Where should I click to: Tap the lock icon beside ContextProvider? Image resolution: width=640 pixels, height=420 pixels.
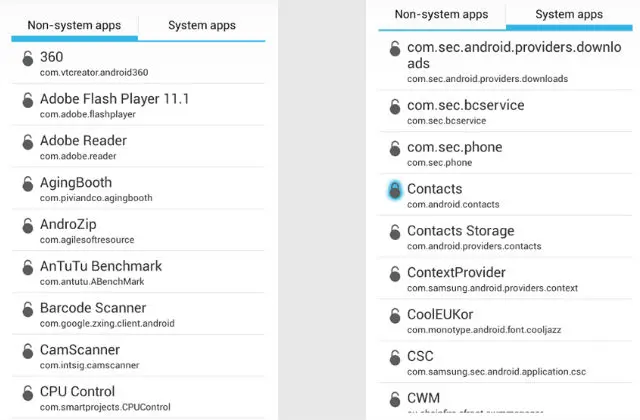tap(395, 274)
